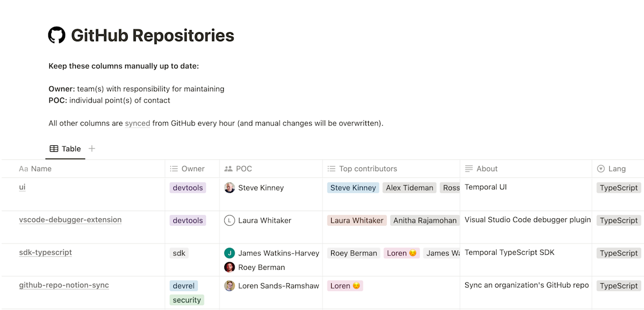Open the POC column header
644x310 pixels.
point(271,168)
